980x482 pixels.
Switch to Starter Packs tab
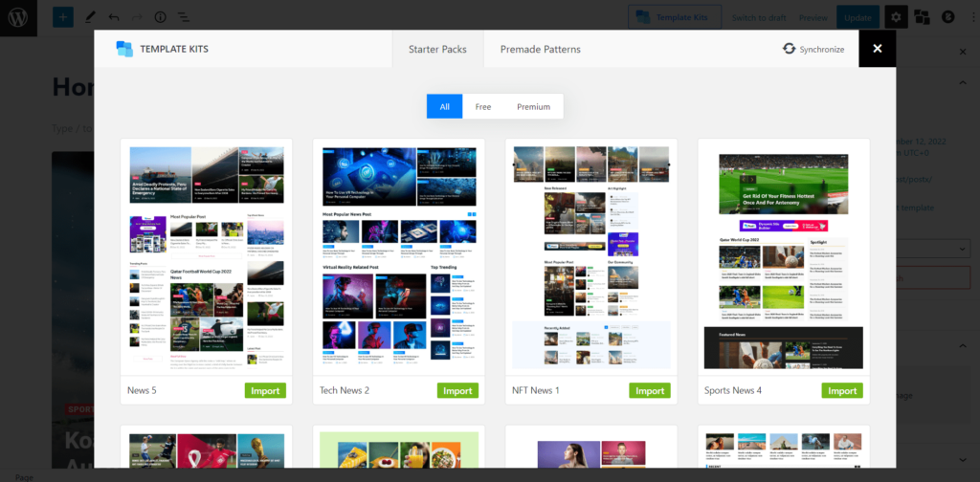click(x=437, y=49)
